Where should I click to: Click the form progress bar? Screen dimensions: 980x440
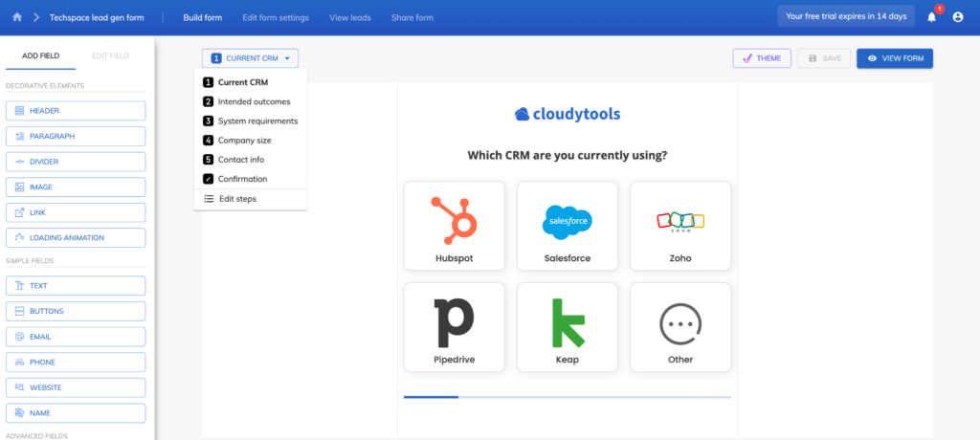pyautogui.click(x=568, y=397)
